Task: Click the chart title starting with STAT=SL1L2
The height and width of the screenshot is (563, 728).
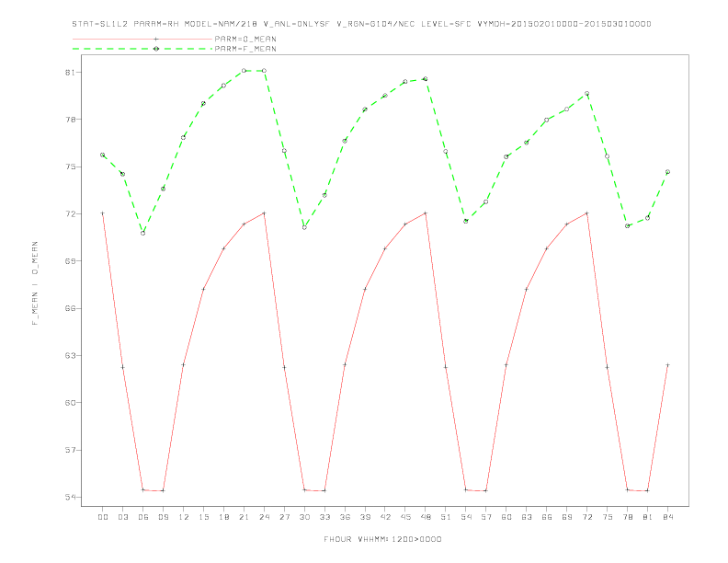Action: [x=361, y=24]
